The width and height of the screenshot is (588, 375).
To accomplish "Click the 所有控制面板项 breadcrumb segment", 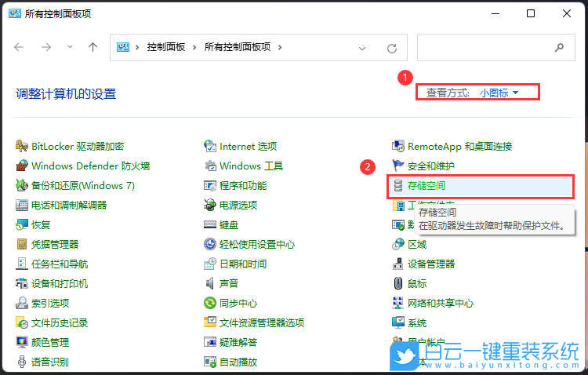I will pyautogui.click(x=237, y=47).
